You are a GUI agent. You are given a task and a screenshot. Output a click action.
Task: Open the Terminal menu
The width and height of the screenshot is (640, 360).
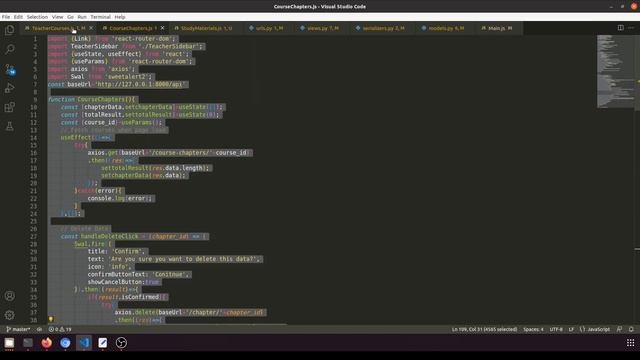tap(100, 17)
